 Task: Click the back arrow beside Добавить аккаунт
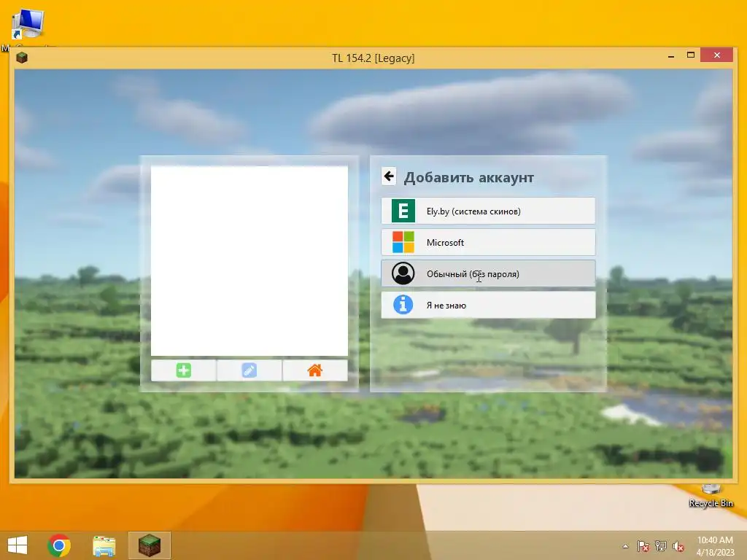[389, 176]
